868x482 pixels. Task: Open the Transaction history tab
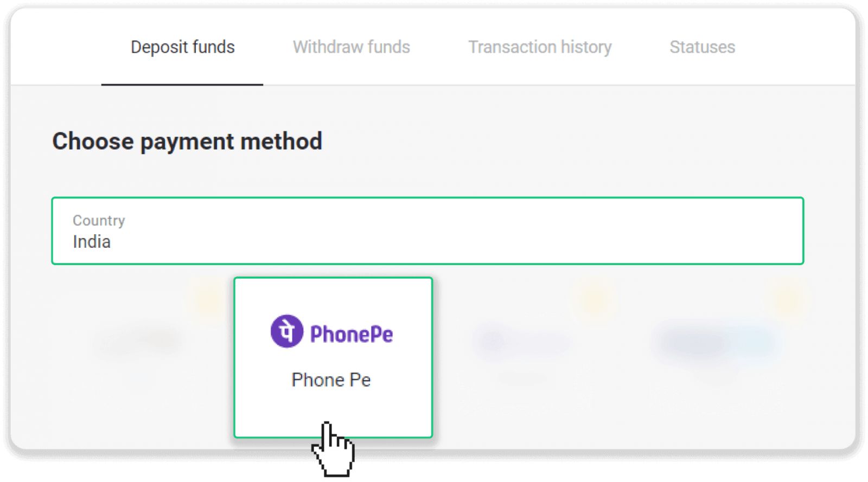[x=540, y=47]
